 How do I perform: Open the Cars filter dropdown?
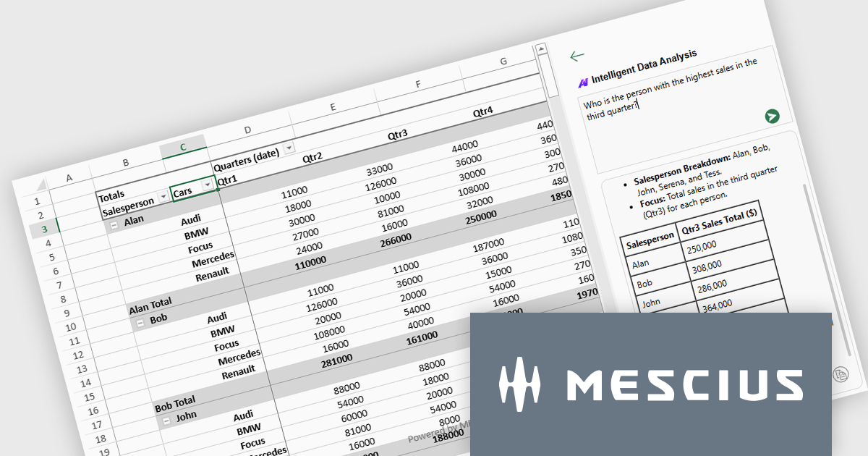tap(208, 185)
